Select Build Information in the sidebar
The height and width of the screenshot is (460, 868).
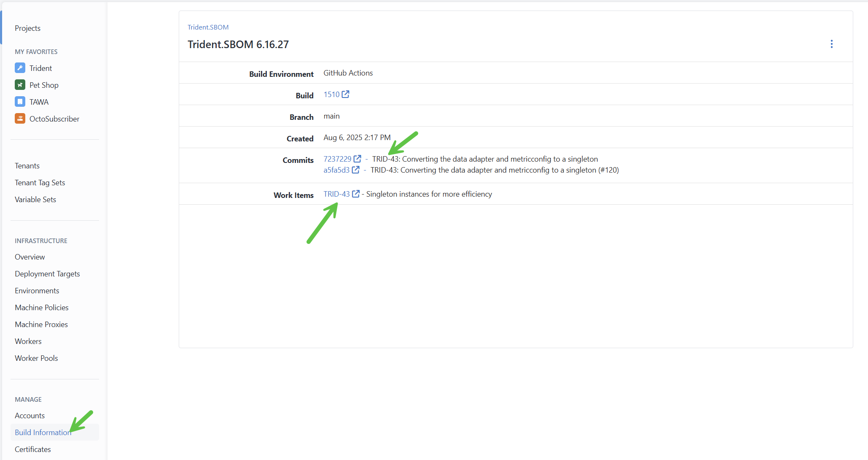pyautogui.click(x=43, y=432)
